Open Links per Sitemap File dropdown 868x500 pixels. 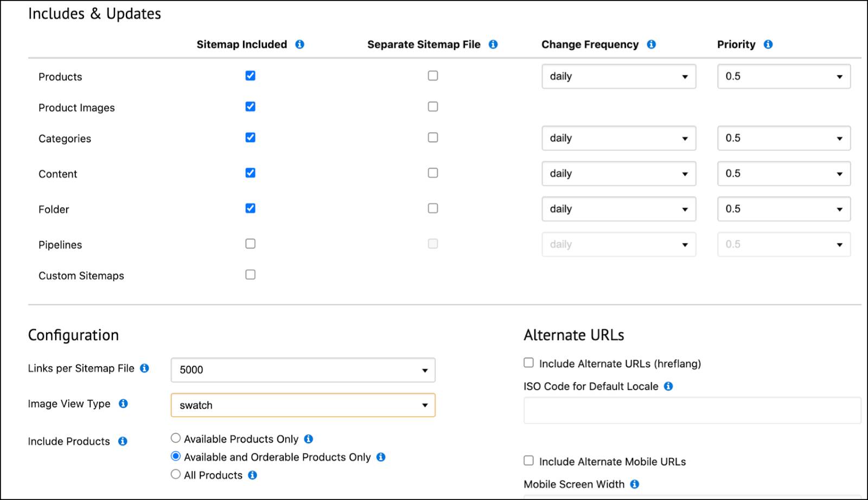(303, 370)
